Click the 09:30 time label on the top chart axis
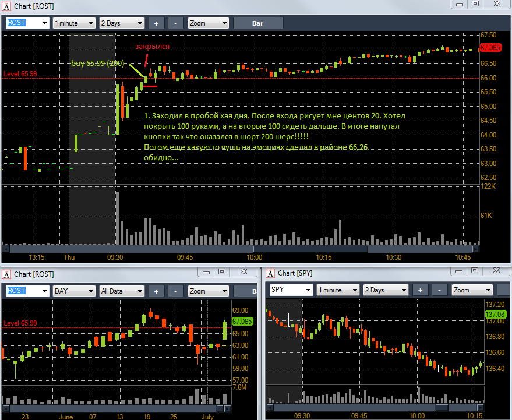This screenshot has height=420, width=512. click(115, 257)
